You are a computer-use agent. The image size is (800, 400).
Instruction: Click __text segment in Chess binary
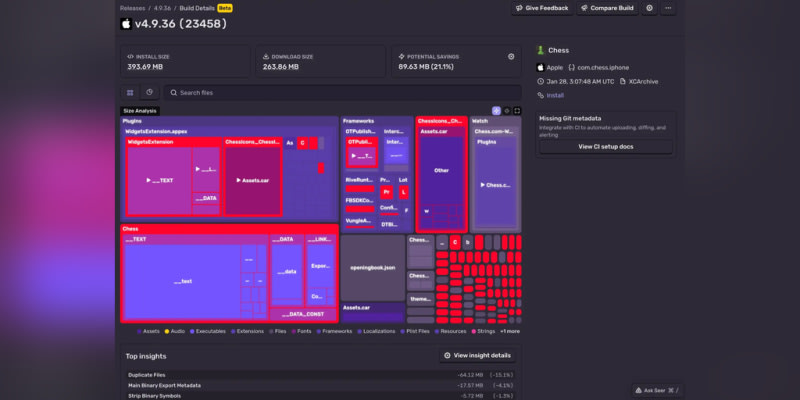tap(183, 282)
